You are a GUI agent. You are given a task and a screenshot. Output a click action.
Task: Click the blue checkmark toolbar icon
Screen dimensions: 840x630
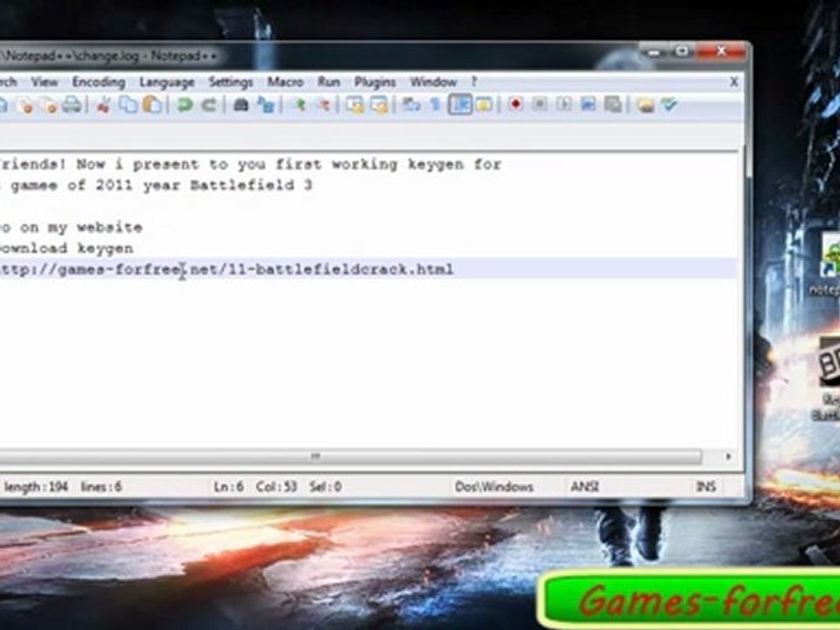pos(669,104)
